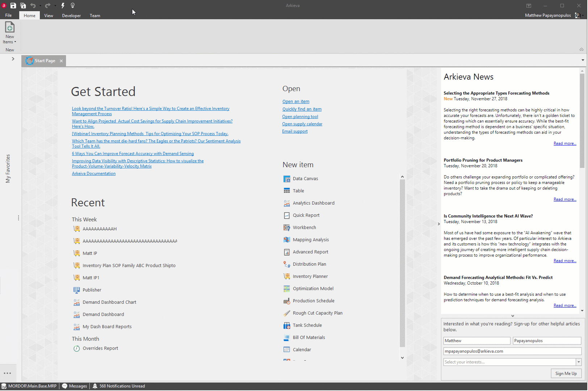Click the email address input field
This screenshot has width=588, height=391.
[x=512, y=352]
